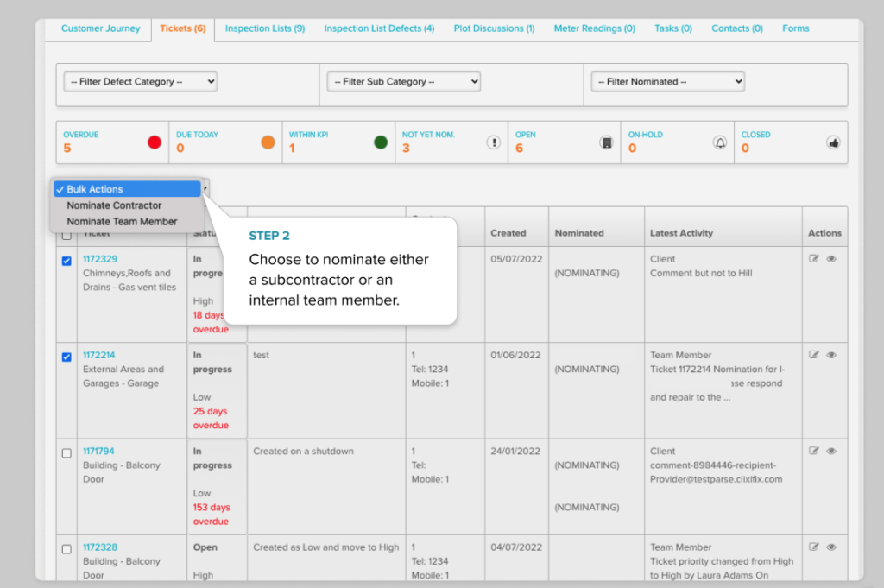Click the Not Yet Nom. exclamation icon
This screenshot has height=588, width=884.
(494, 142)
